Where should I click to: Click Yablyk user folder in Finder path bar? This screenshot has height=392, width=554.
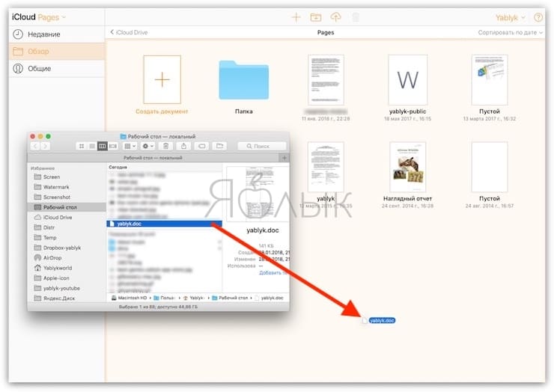click(193, 298)
